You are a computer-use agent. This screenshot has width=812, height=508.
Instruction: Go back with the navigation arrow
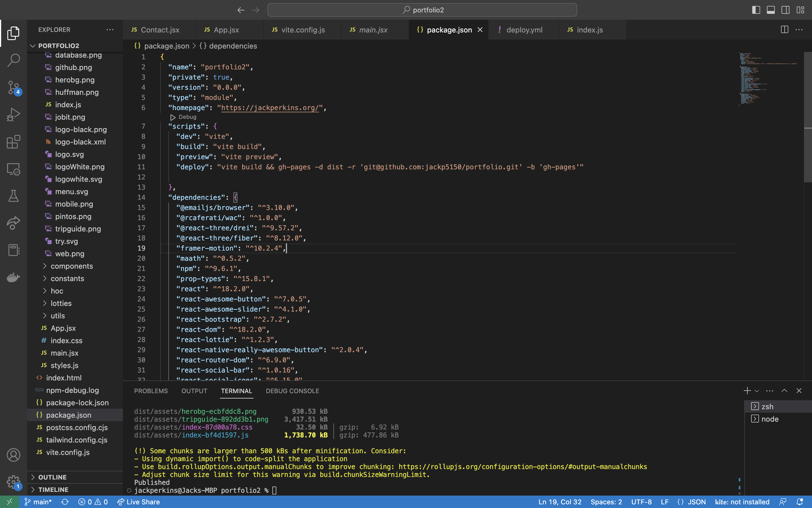[x=241, y=10]
